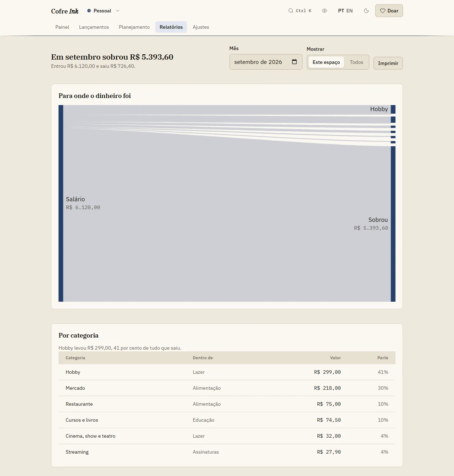This screenshot has height=476, width=454.
Task: Select the Relatórios tab
Action: (171, 27)
